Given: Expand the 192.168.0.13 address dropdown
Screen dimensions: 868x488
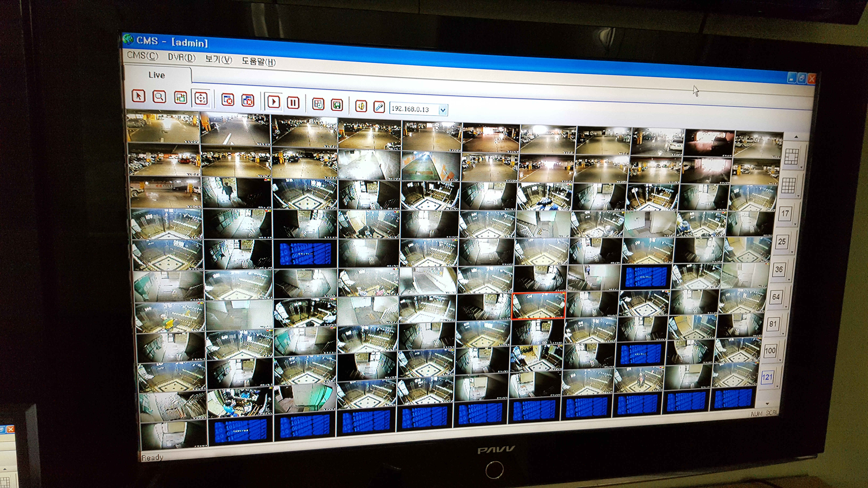Looking at the screenshot, I should pos(443,110).
